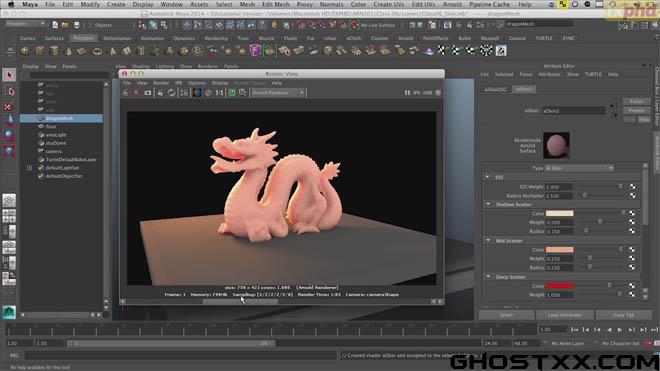Pause the IPR render in Render View

pyautogui.click(x=407, y=93)
